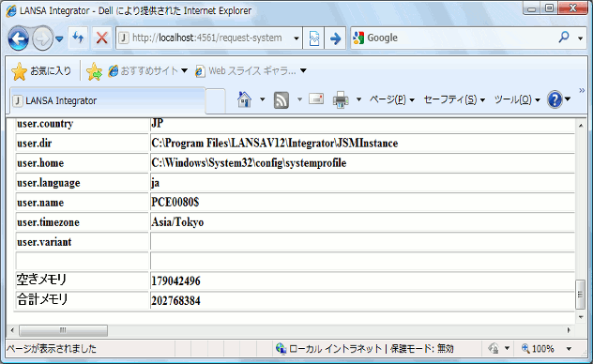Click the horizontal scrollbar right arrow
This screenshot has height=364, width=593.
pyautogui.click(x=569, y=330)
